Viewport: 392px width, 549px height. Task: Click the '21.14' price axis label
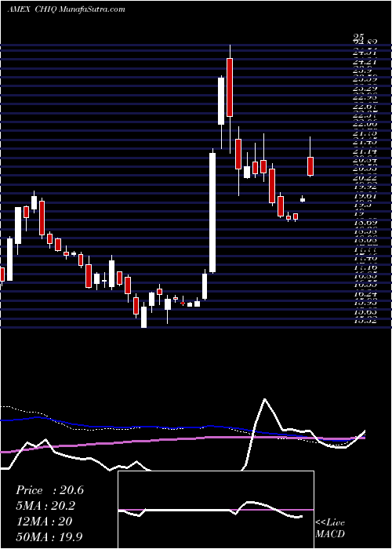[x=365, y=151]
